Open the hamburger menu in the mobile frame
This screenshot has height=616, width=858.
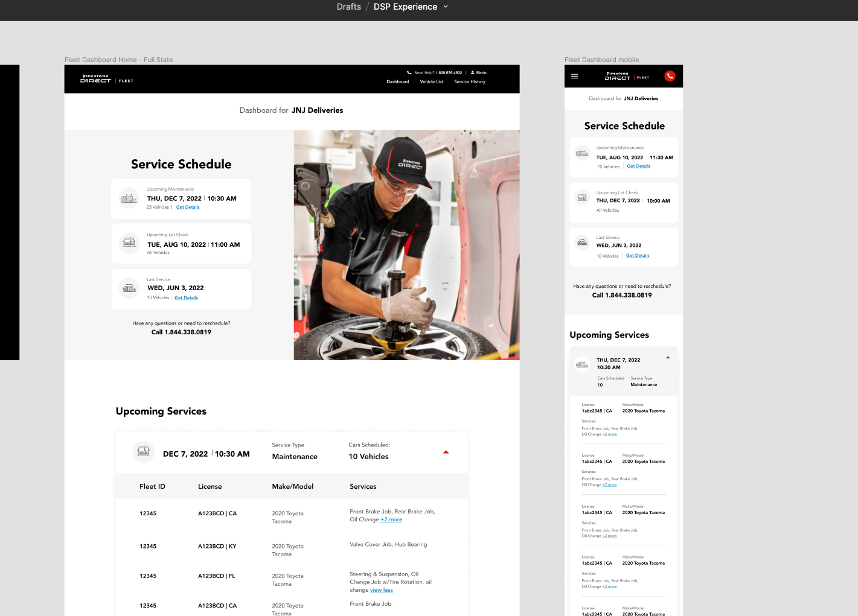[x=575, y=77]
